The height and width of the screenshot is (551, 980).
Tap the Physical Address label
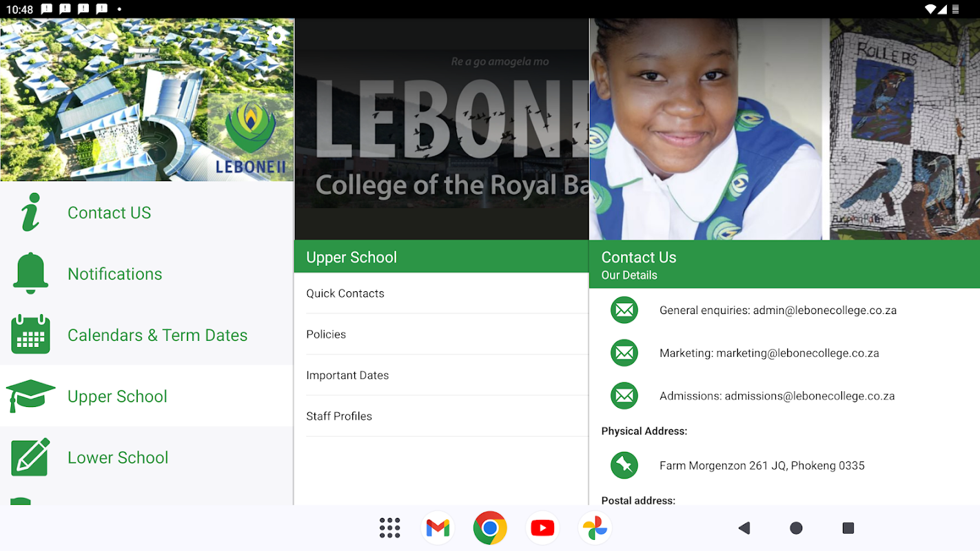coord(644,431)
